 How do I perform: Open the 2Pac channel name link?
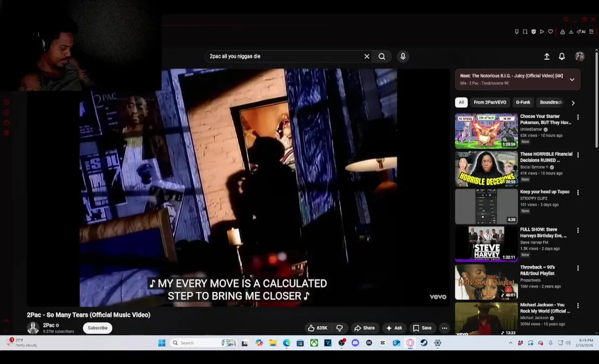49,326
